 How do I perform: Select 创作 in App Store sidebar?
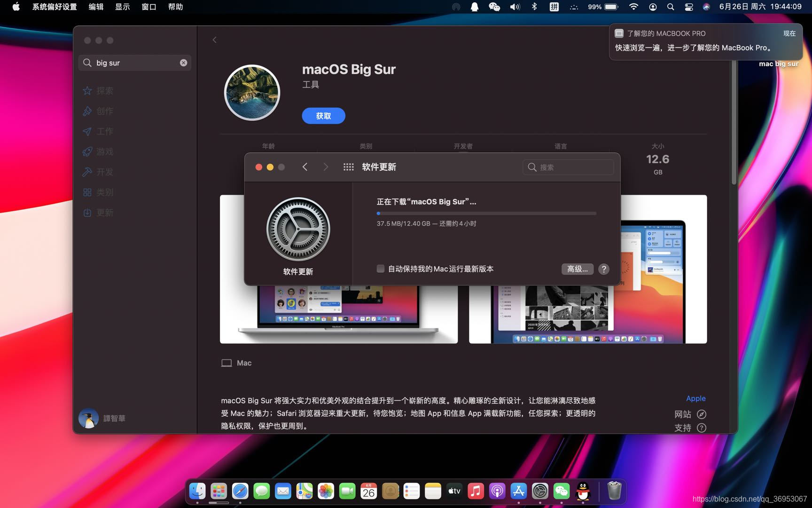pyautogui.click(x=98, y=111)
